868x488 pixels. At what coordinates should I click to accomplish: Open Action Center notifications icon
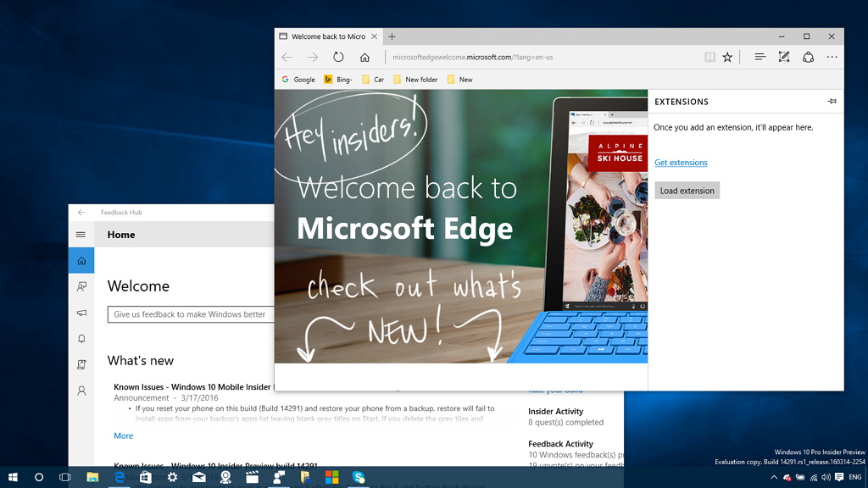tap(839, 477)
